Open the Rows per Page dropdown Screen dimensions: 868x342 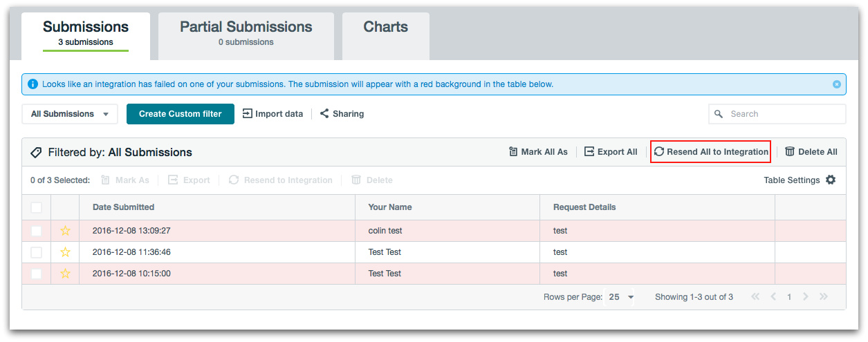tap(621, 297)
